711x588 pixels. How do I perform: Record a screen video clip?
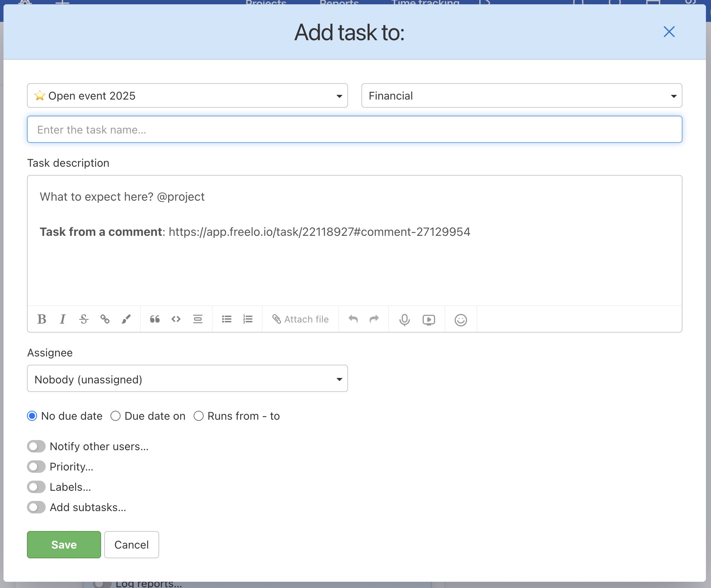(x=429, y=320)
